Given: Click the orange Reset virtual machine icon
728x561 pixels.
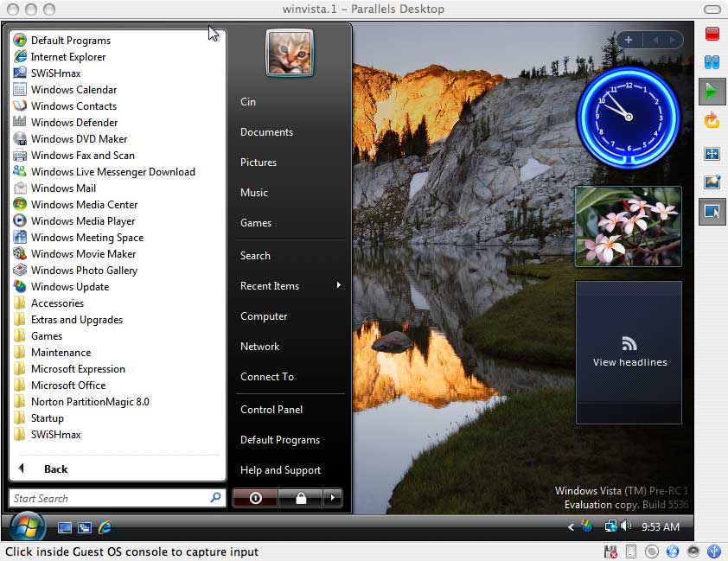Looking at the screenshot, I should pyautogui.click(x=712, y=120).
